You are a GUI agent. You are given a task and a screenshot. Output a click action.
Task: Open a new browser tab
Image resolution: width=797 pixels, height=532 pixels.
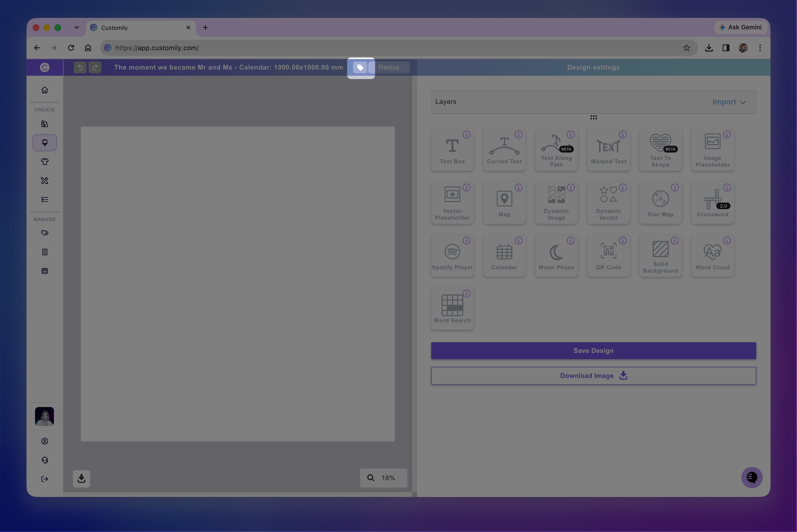click(205, 27)
